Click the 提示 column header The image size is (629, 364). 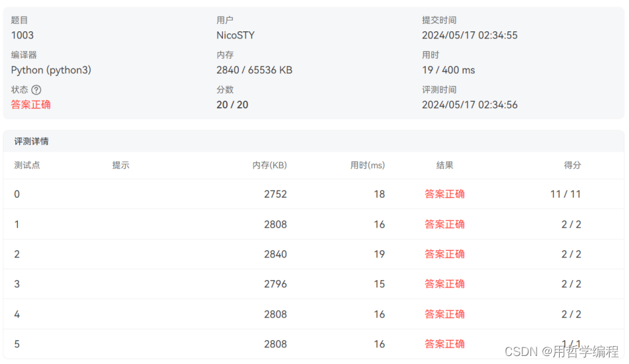coord(120,165)
